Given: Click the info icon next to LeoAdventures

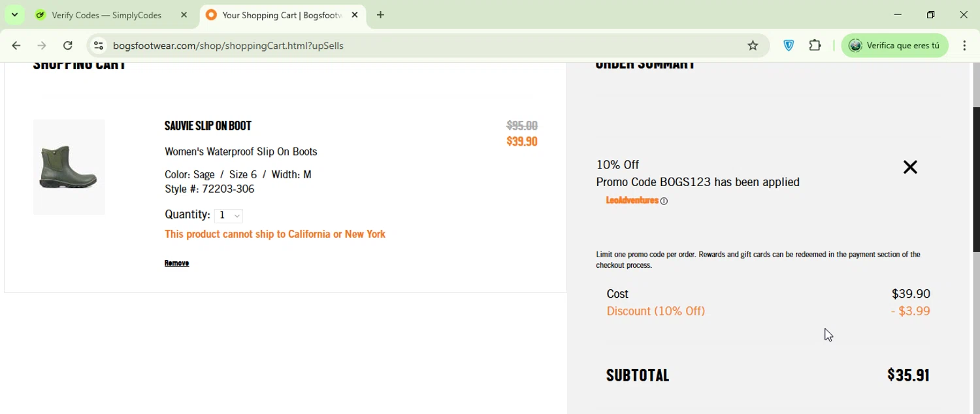Looking at the screenshot, I should (x=664, y=201).
